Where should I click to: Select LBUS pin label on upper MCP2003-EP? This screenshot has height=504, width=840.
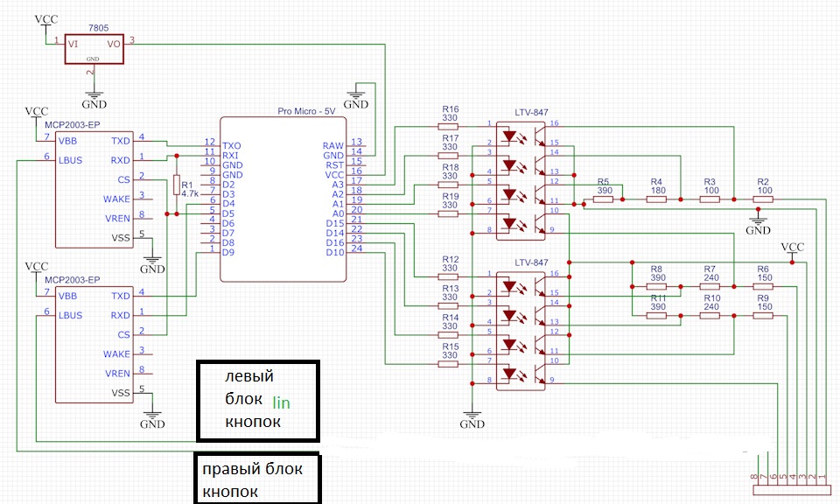point(70,160)
